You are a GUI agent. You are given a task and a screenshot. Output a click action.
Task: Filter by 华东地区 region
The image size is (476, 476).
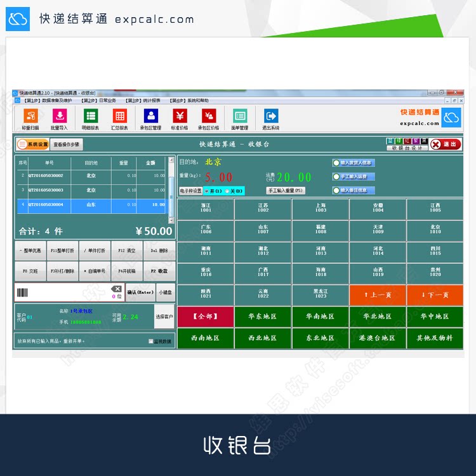pos(263,317)
